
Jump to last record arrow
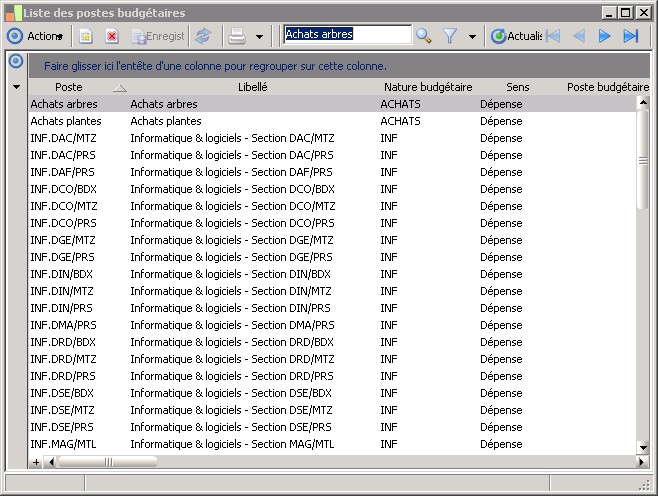[630, 36]
